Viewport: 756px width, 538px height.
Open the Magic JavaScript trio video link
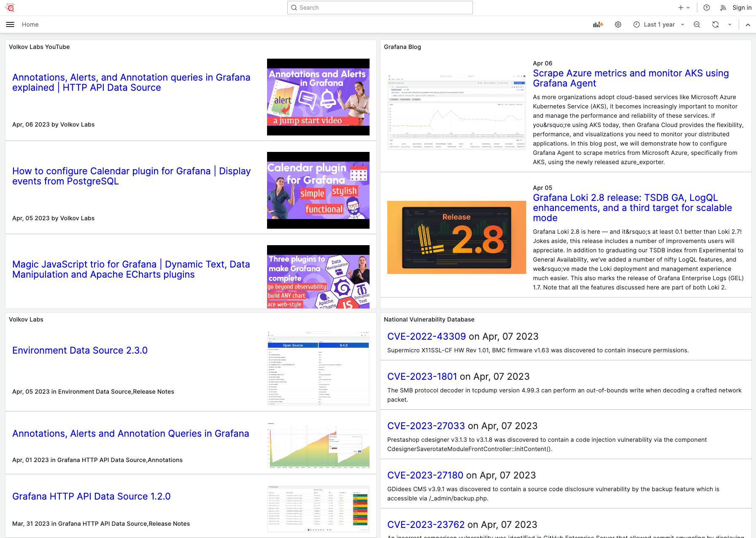pos(131,269)
